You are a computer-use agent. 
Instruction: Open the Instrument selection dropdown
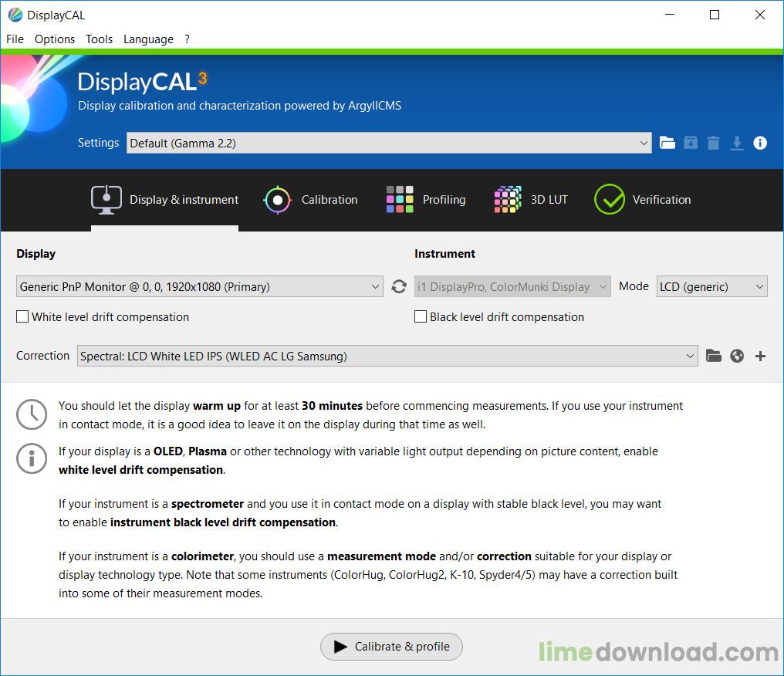(x=512, y=286)
